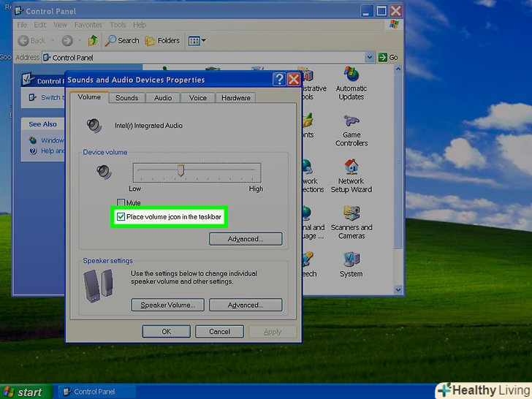Click the Folders toolbar button
Image resolution: width=532 pixels, height=399 pixels.
coord(162,41)
